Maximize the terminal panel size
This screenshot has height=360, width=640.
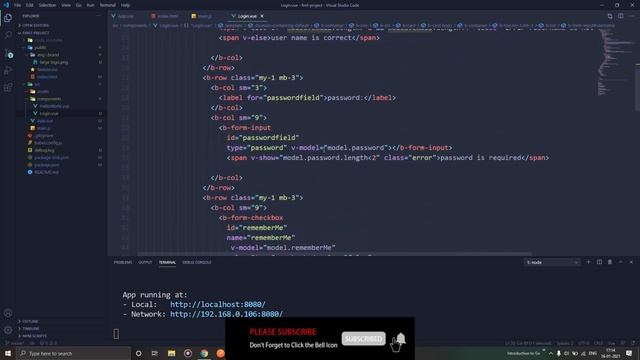(x=620, y=262)
